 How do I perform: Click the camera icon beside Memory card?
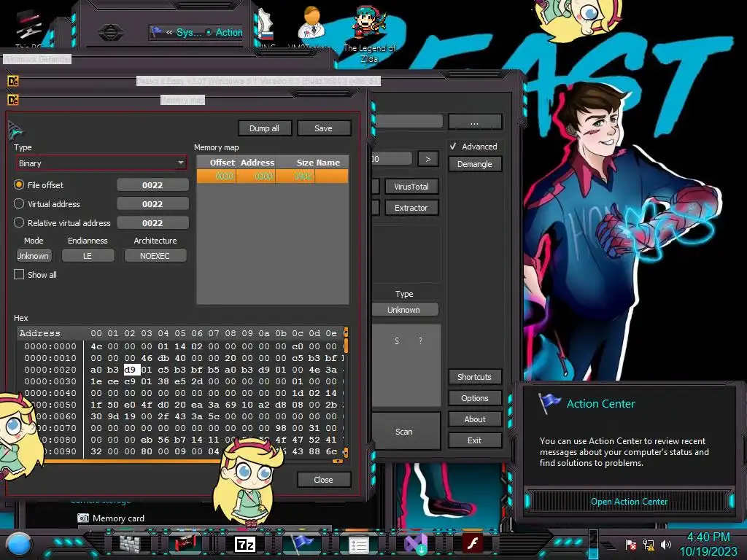[x=83, y=518]
